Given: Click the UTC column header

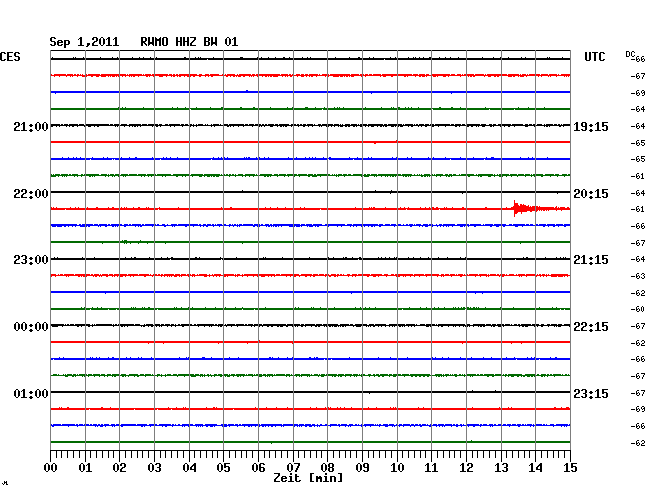Looking at the screenshot, I should [594, 57].
